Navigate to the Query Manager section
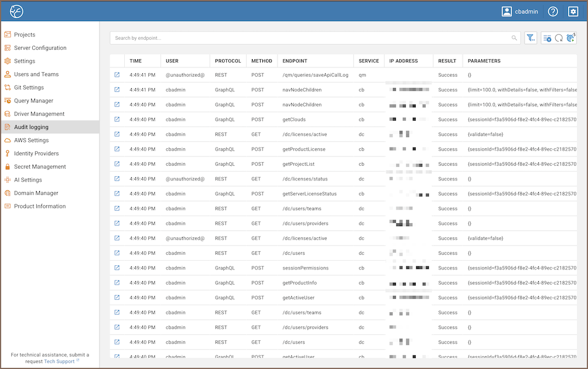Viewport: 588px width, 369px height. pos(33,101)
